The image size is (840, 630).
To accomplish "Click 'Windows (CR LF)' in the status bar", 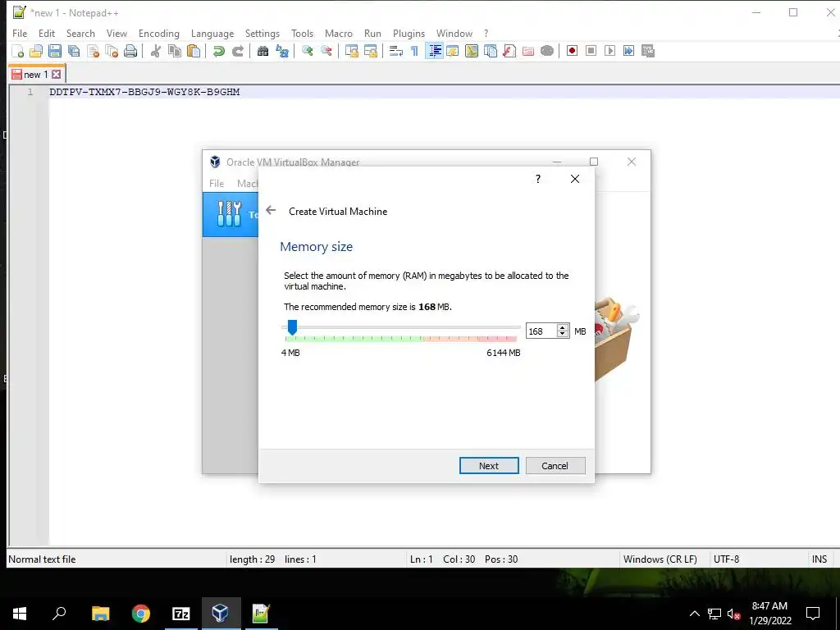I will tap(660, 559).
